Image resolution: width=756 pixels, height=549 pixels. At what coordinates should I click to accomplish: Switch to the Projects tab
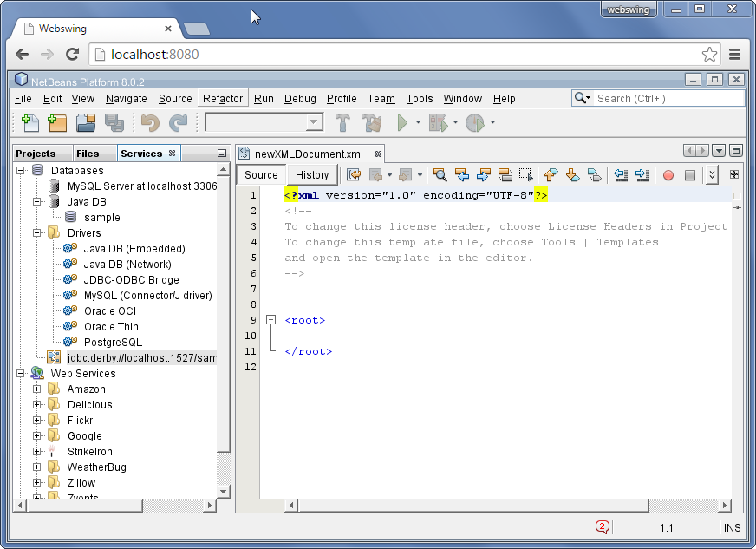point(36,154)
